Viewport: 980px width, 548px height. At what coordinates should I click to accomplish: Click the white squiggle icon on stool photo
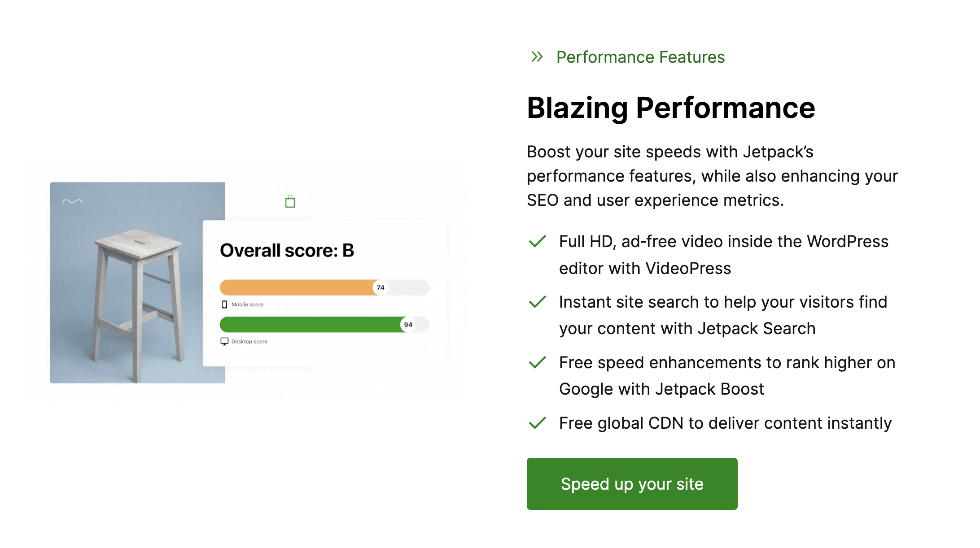point(72,201)
